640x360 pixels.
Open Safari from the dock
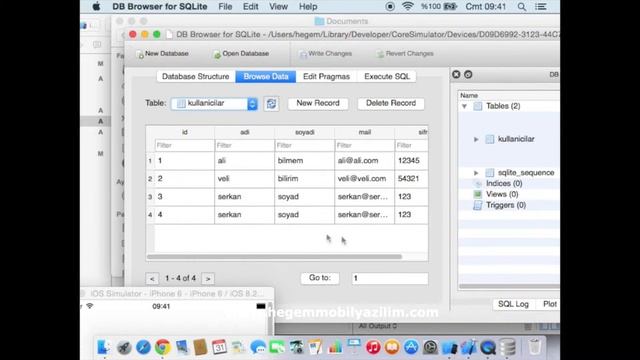(143, 347)
